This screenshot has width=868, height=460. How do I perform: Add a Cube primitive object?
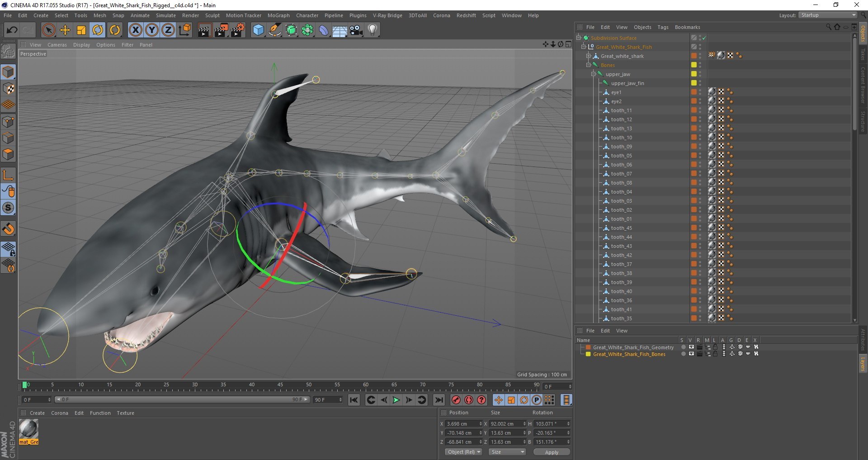coord(258,30)
